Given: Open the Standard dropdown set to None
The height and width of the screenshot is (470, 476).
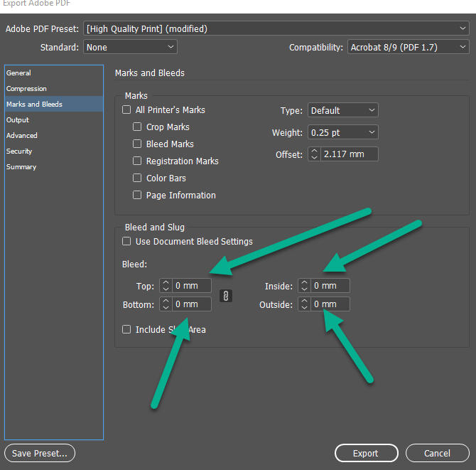Looking at the screenshot, I should coord(130,47).
